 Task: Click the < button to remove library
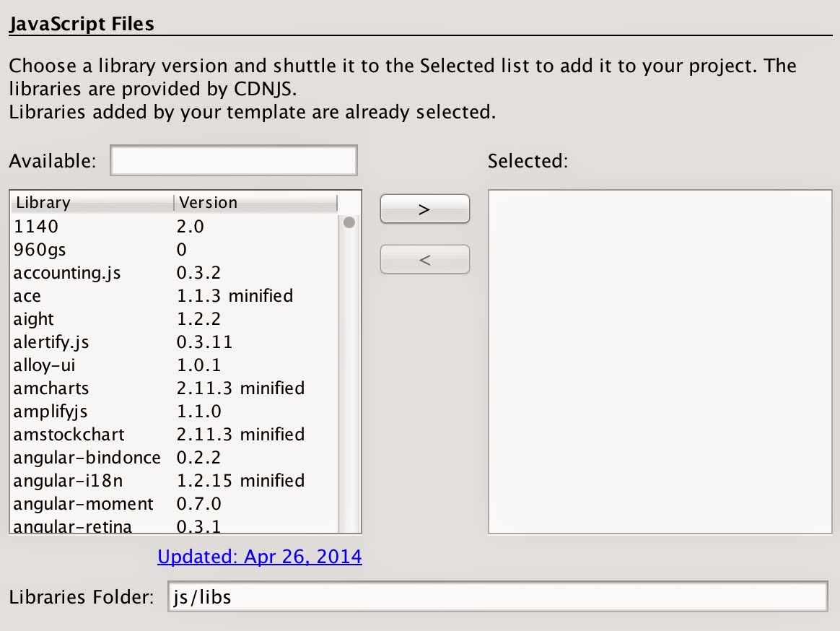click(x=424, y=258)
